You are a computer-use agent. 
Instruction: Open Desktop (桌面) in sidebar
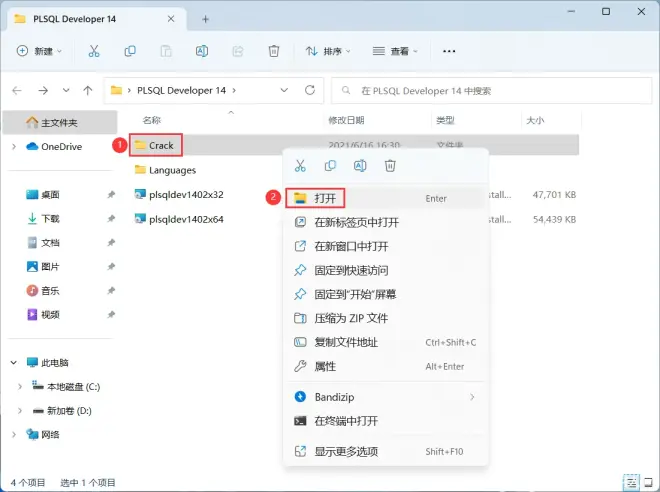[x=50, y=194]
